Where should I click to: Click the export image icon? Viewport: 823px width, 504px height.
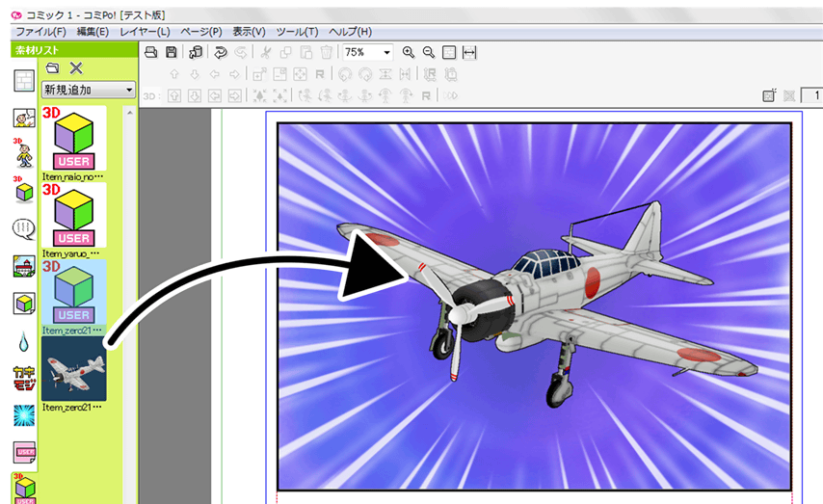click(196, 52)
